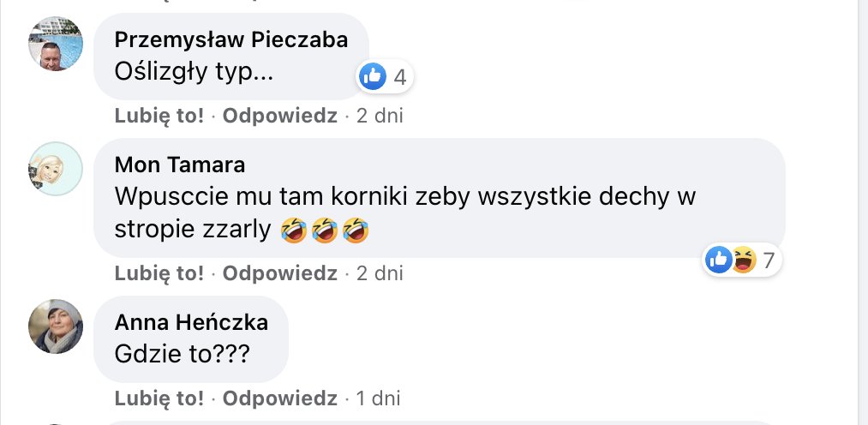Click Przemysław Pieczaba's profile picture
Image resolution: width=868 pixels, height=425 pixels.
(56, 43)
